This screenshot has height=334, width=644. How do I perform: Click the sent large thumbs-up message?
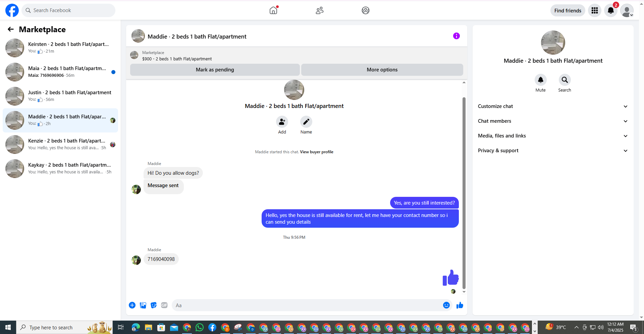[x=450, y=278]
